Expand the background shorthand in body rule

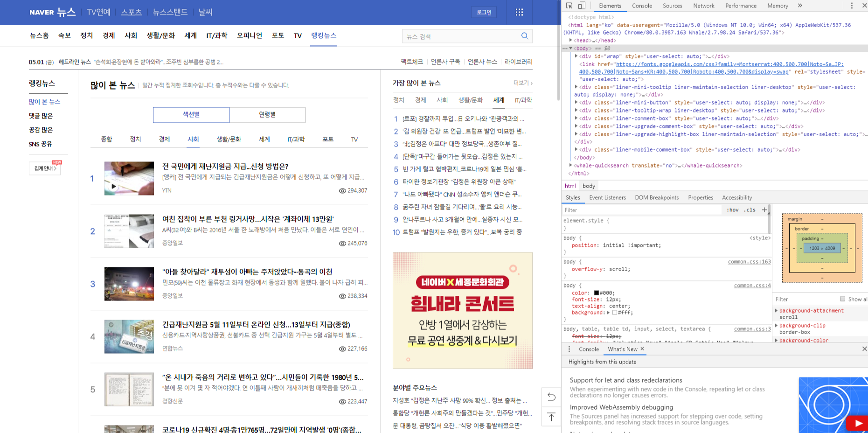[x=608, y=313]
